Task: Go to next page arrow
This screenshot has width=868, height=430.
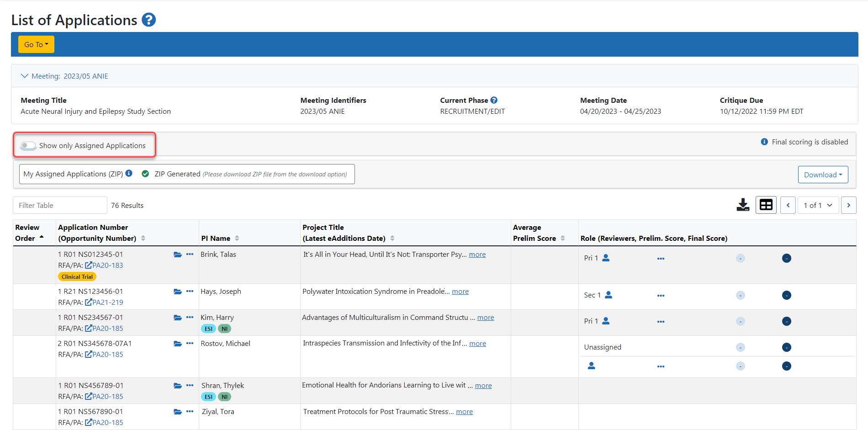Action: click(849, 205)
